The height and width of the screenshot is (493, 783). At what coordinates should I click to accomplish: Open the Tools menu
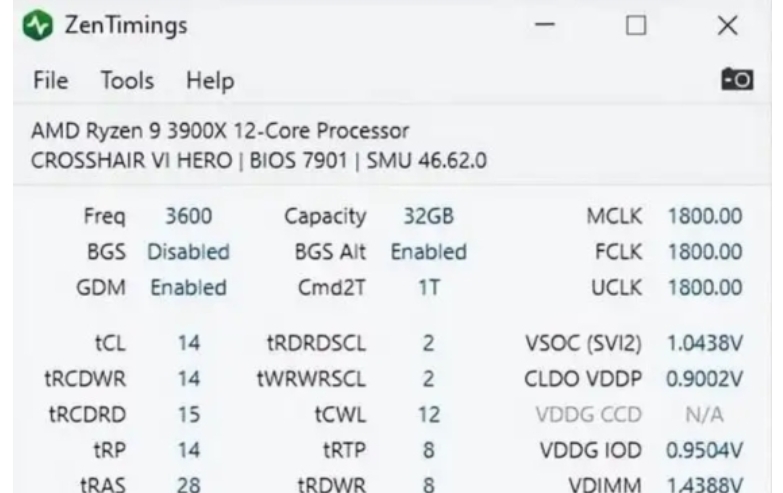[127, 80]
